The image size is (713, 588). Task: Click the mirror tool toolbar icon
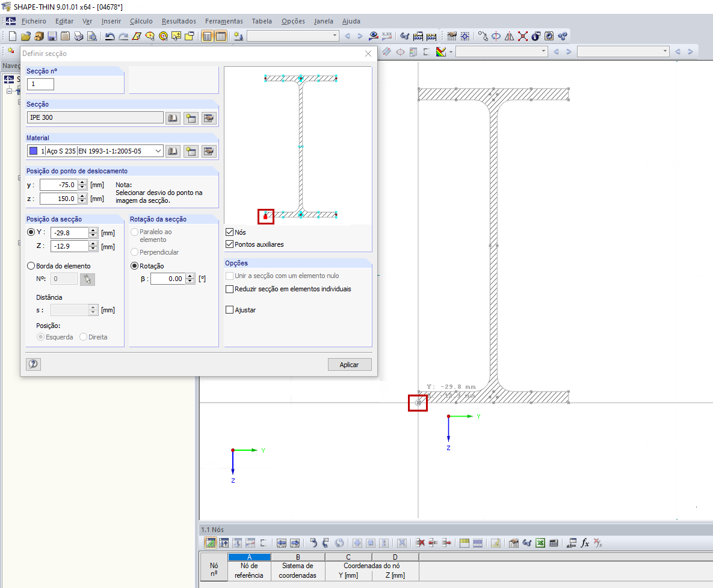click(509, 36)
